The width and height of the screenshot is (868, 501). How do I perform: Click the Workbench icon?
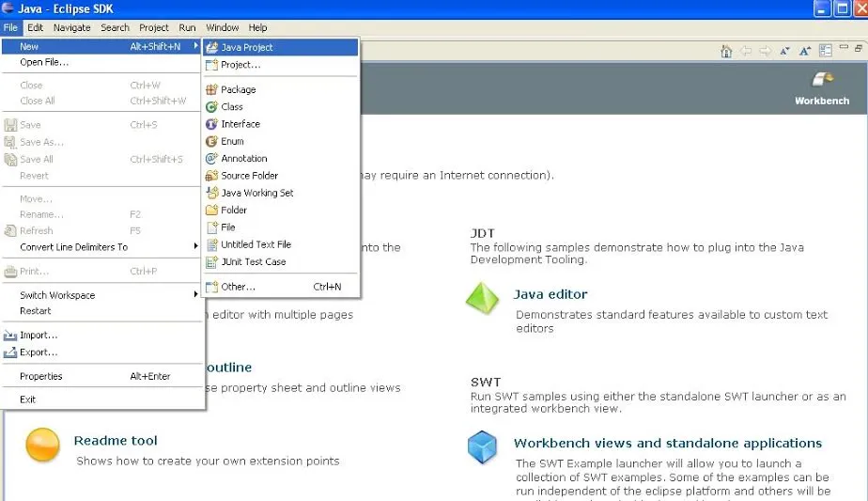pyautogui.click(x=822, y=82)
